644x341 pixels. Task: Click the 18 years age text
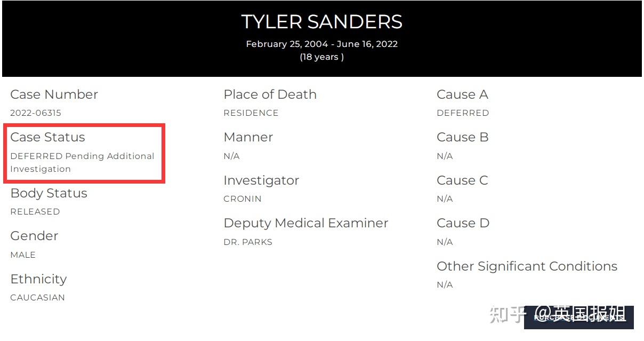321,57
